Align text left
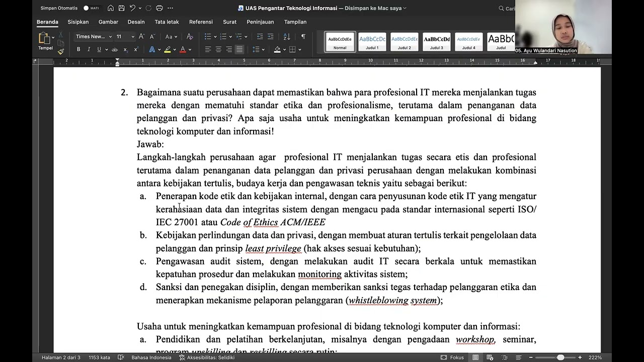Screen dimensions: 644x362 [208, 49]
